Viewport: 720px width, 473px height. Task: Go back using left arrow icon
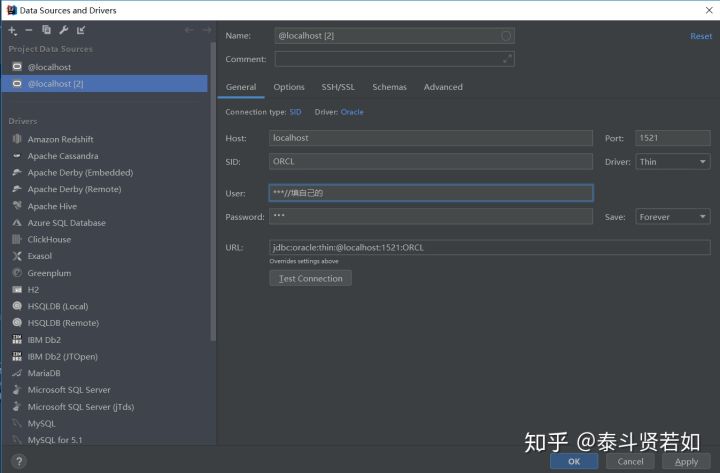[x=189, y=30]
